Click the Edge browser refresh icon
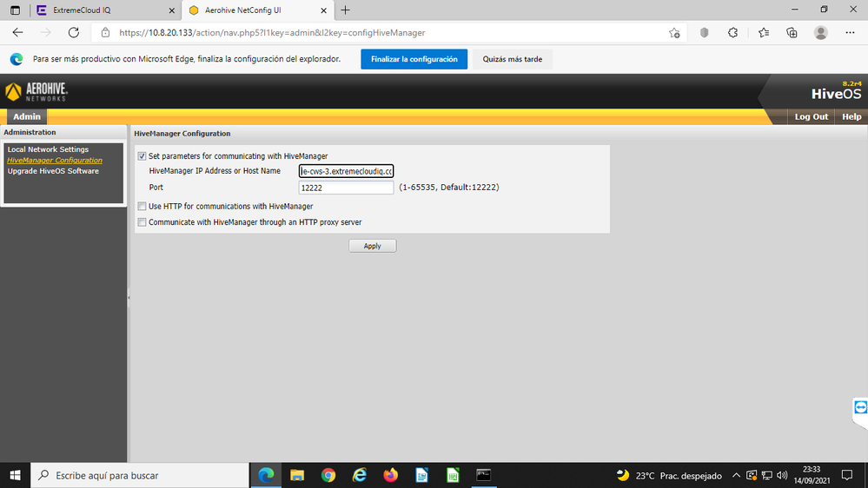The image size is (868, 488). pyautogui.click(x=74, y=33)
